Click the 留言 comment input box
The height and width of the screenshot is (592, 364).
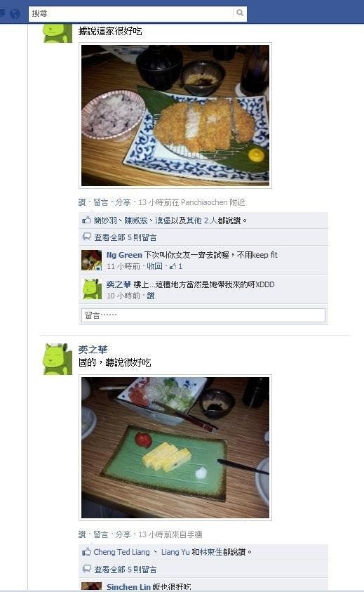(203, 315)
